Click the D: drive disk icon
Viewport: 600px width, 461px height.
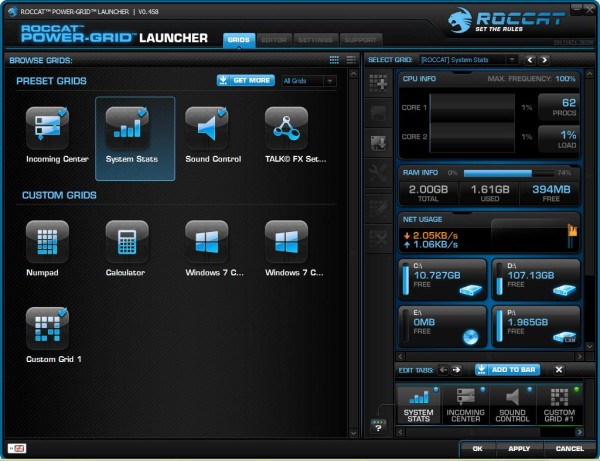click(x=564, y=290)
